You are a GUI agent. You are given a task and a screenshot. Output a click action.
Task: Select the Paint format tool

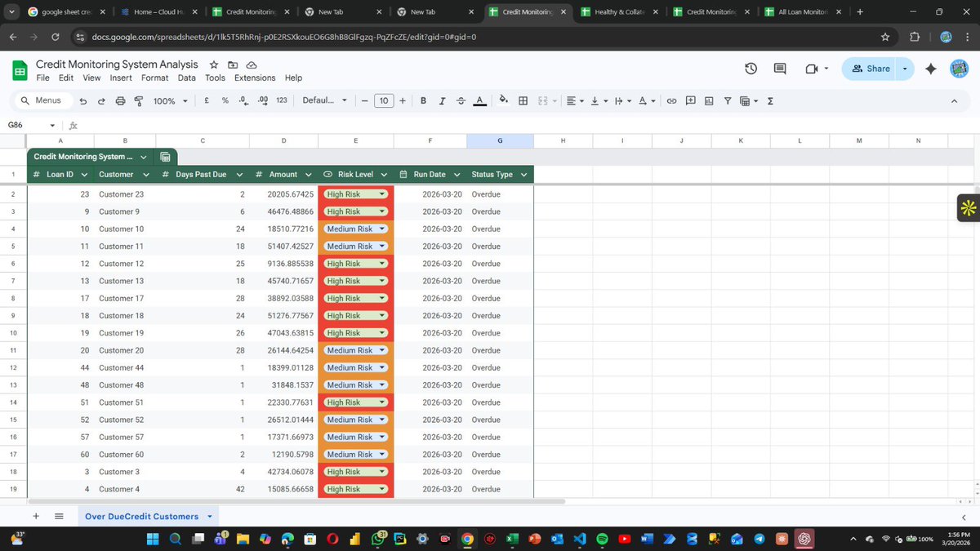pos(139,100)
